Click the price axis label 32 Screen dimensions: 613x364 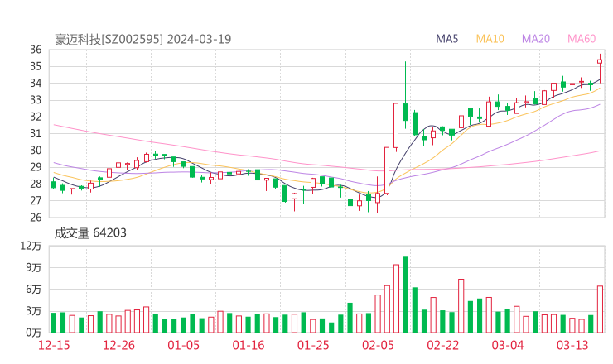[x=36, y=117]
